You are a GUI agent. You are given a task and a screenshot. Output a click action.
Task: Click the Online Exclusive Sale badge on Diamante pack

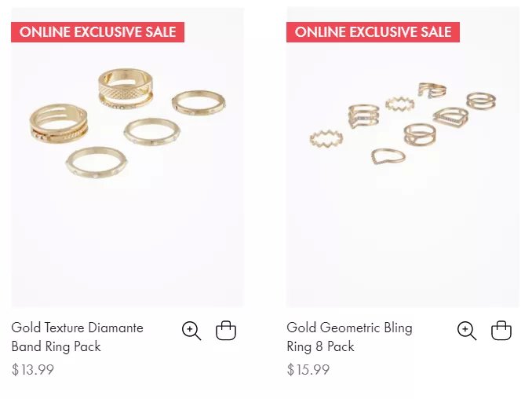point(98,32)
